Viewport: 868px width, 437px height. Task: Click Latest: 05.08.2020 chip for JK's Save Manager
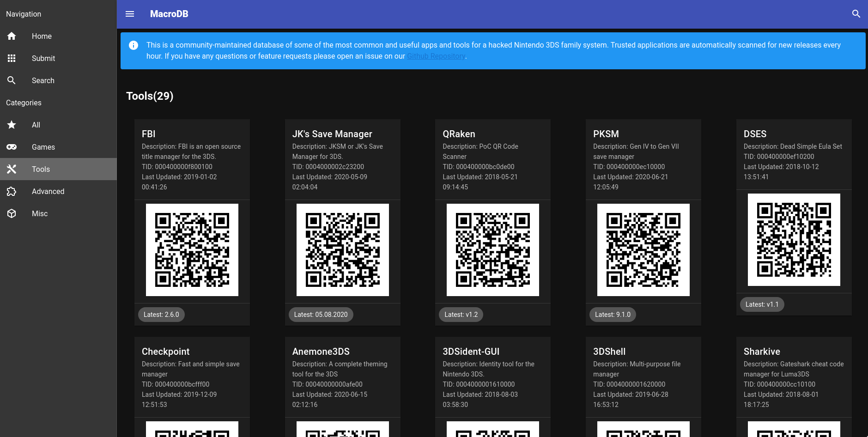coord(321,315)
